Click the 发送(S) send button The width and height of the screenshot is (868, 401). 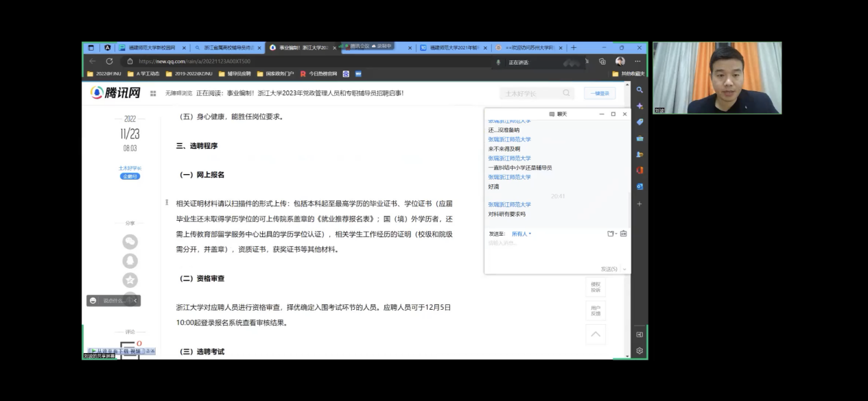pos(609,269)
